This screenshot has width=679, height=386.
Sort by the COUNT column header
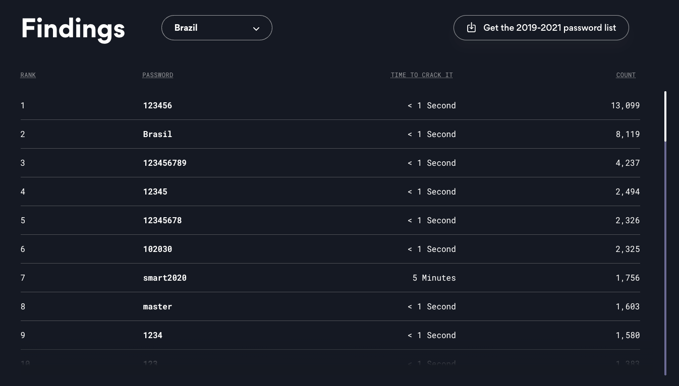626,75
